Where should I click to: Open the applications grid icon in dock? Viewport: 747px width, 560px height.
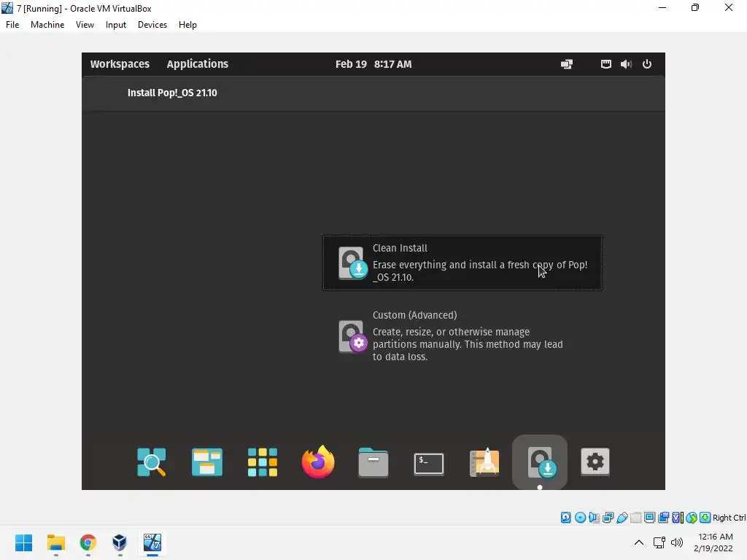(263, 462)
